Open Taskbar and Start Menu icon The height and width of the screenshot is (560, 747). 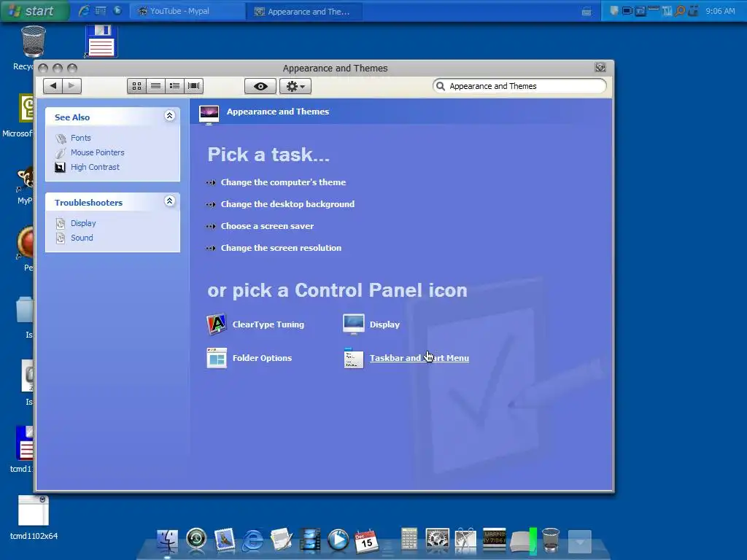coord(354,358)
